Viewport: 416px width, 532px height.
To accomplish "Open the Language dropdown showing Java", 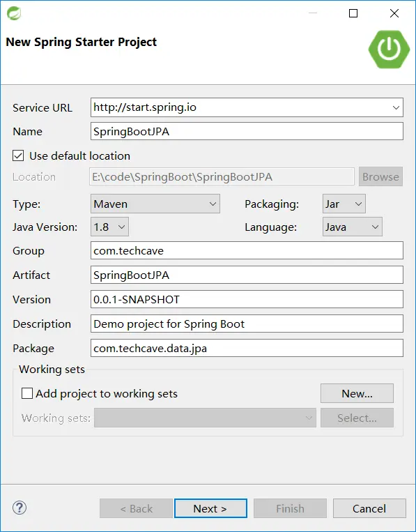I will point(353,227).
